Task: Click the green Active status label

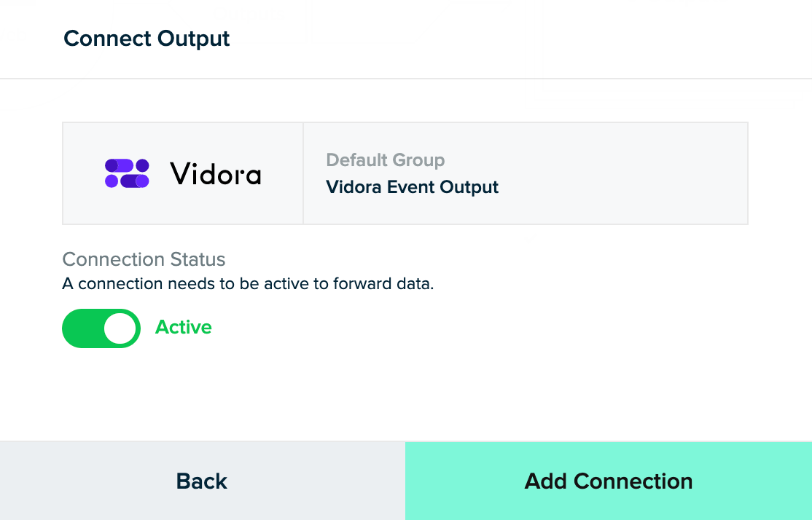Action: coord(184,327)
